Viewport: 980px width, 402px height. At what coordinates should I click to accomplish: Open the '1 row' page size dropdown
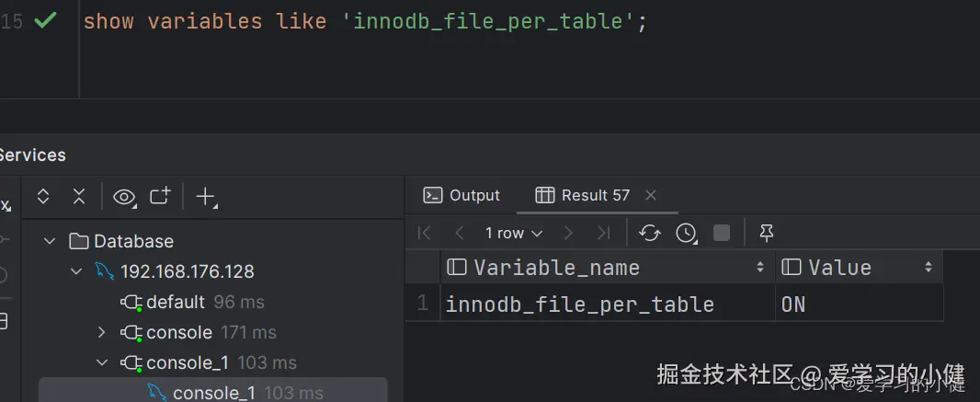coord(513,233)
